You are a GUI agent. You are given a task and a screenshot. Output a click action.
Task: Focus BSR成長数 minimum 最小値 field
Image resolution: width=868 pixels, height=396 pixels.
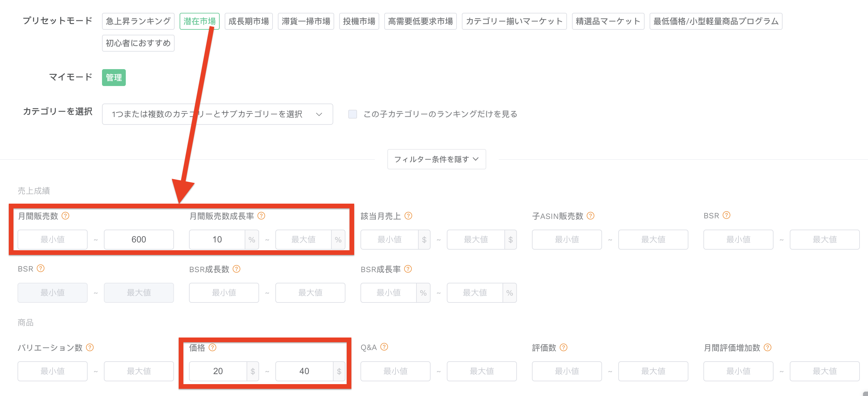pos(224,293)
